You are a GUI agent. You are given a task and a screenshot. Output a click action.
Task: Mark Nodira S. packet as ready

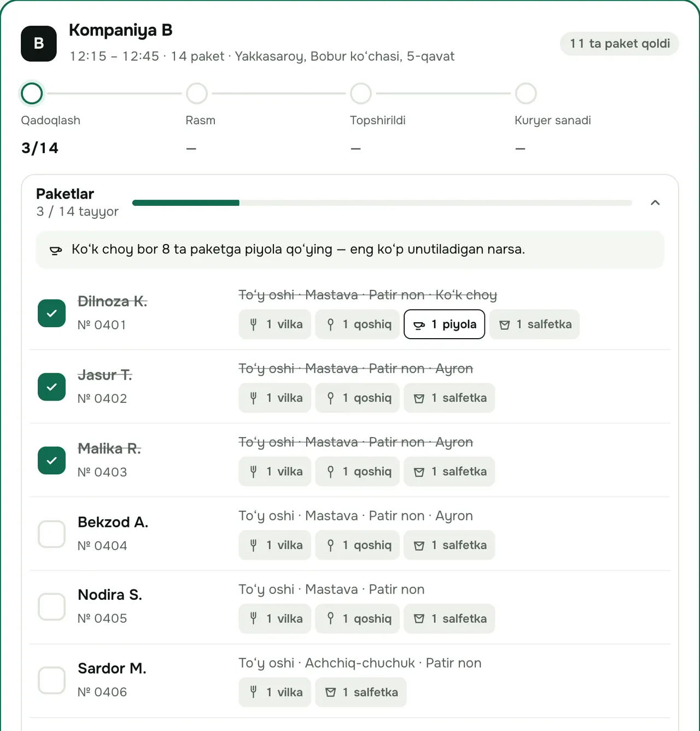point(51,607)
